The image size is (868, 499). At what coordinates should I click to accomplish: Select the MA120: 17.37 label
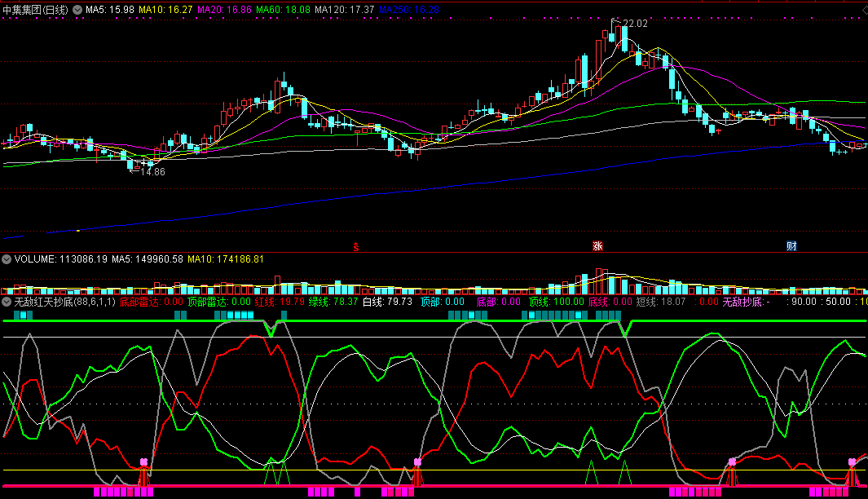pos(344,10)
